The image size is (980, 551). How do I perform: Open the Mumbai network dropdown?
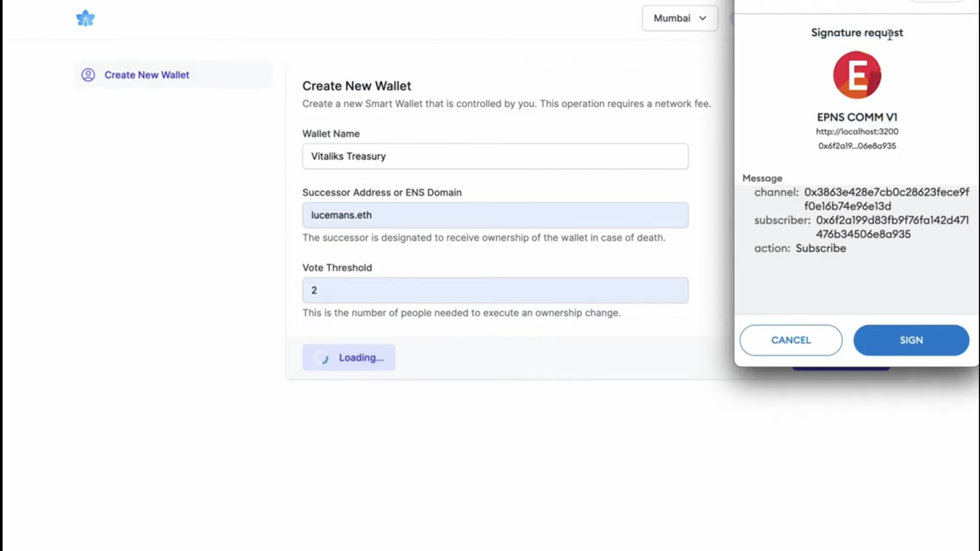point(680,18)
